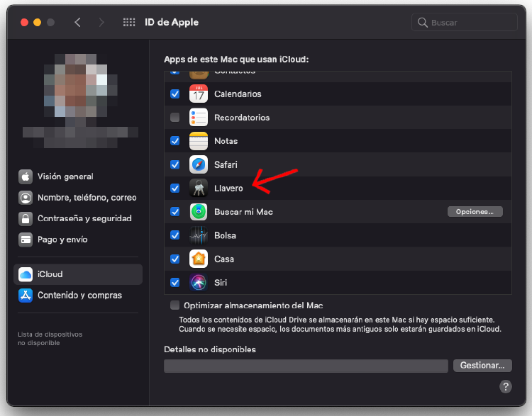The height and width of the screenshot is (416, 532).
Task: Uncheck the Casa checkbox
Action: pos(174,259)
